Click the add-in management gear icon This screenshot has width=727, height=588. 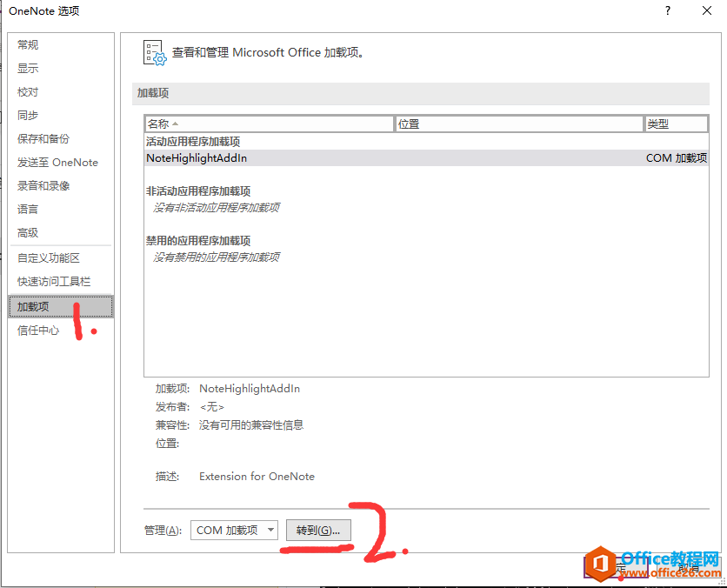[x=153, y=52]
